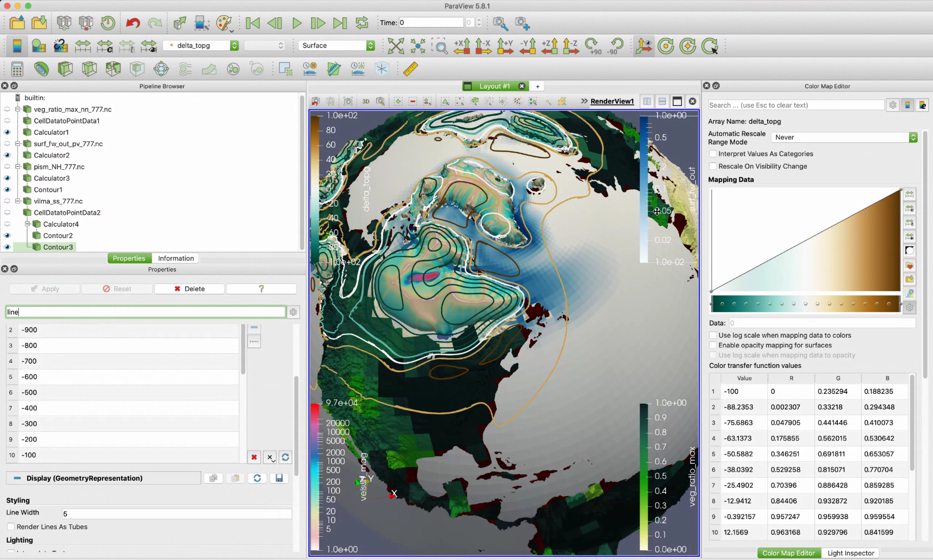Switch to the Information tab
Image resolution: width=933 pixels, height=560 pixels.
click(176, 259)
